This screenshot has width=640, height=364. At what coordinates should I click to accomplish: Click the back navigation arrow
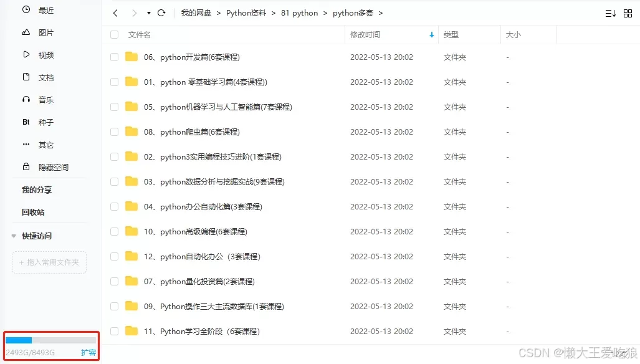pos(115,12)
